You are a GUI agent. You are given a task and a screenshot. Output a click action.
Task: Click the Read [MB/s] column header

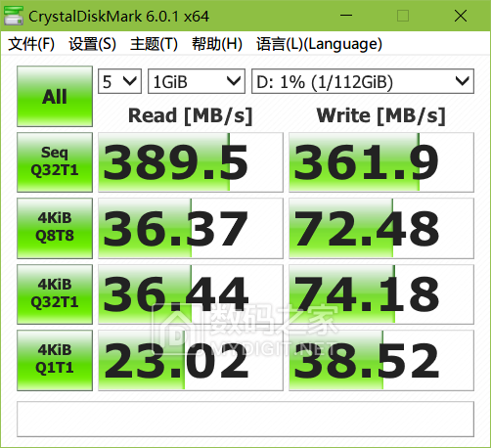point(191,115)
